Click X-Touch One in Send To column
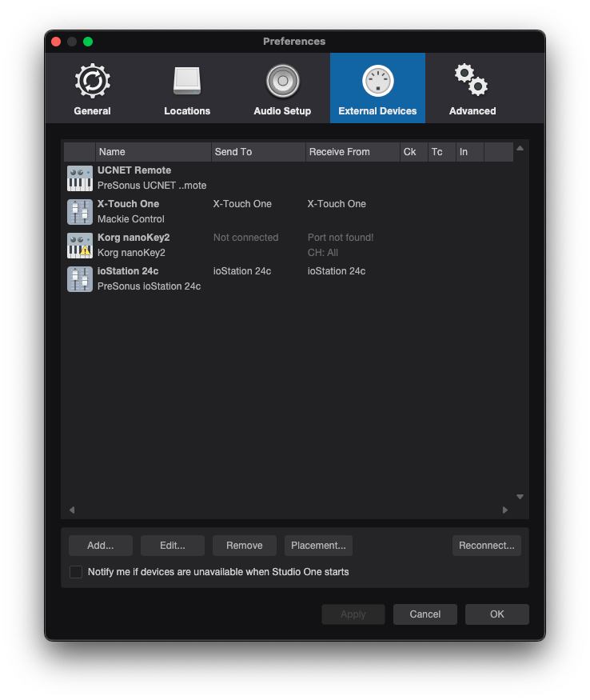Viewport: 590px width, 700px height. [x=242, y=203]
